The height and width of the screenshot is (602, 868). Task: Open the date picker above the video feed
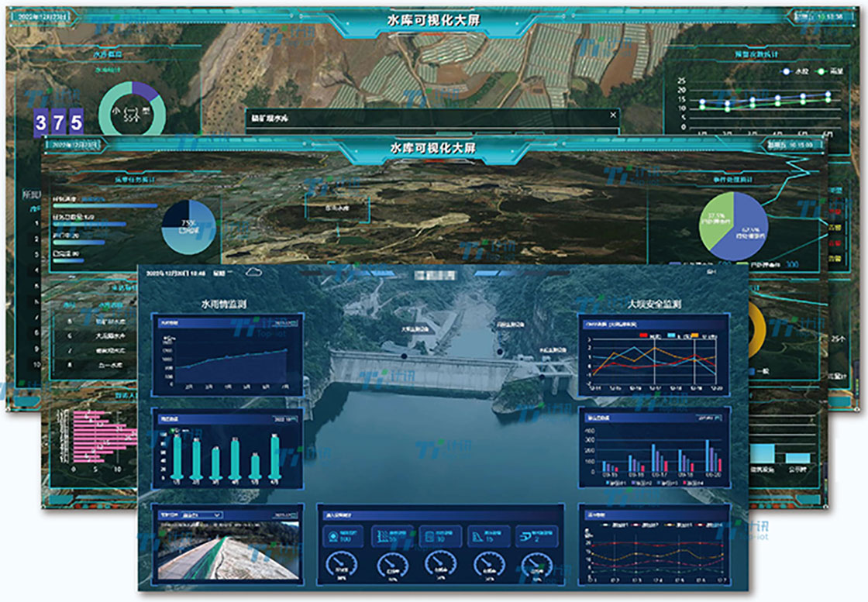[x=286, y=515]
